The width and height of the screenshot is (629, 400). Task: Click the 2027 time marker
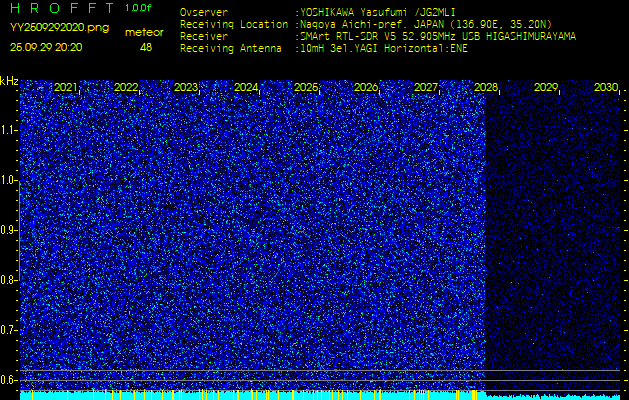click(426, 87)
